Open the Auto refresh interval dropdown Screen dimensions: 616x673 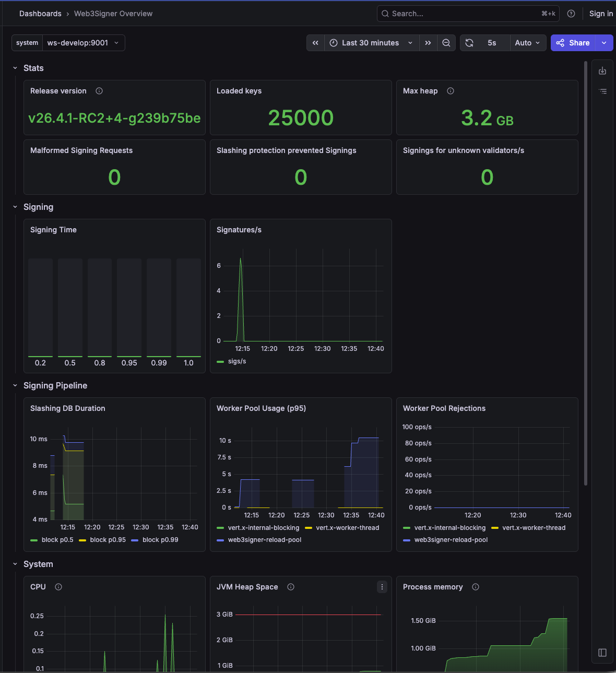528,43
